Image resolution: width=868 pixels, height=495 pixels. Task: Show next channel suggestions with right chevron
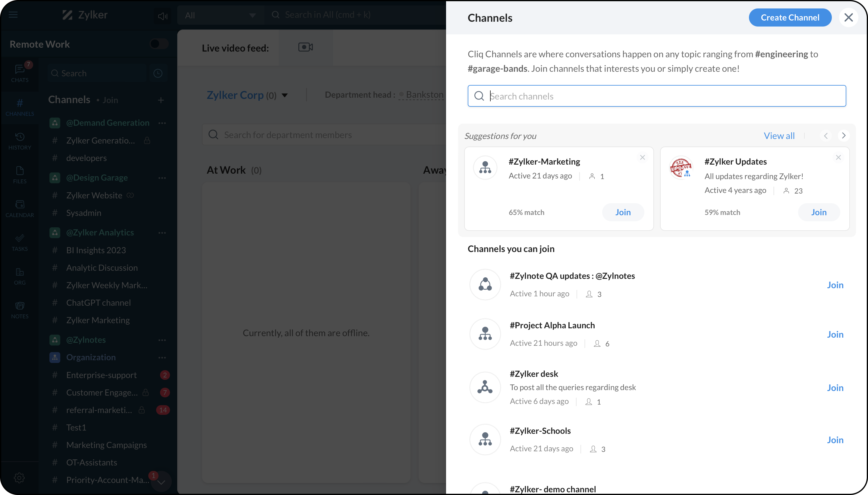pos(844,136)
